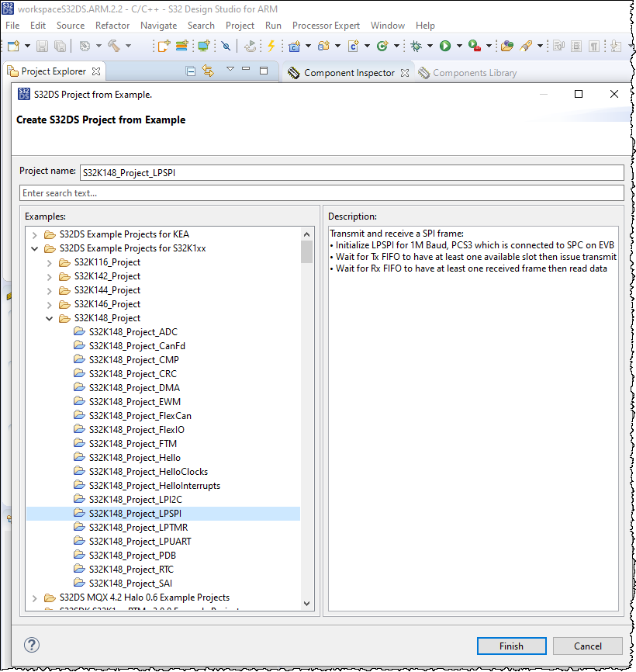
Task: Click the flashlight Search toolbar icon
Action: click(x=526, y=46)
